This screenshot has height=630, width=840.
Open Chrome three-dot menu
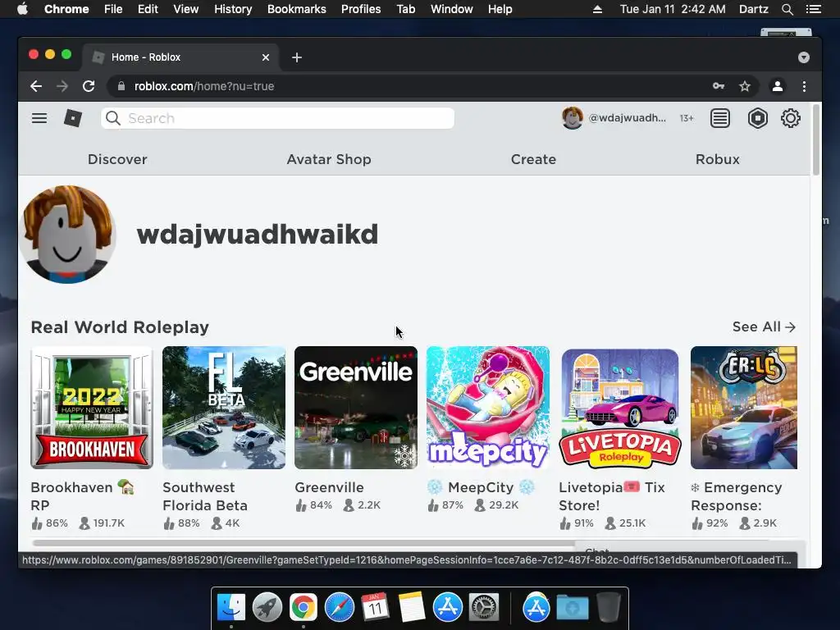click(x=804, y=86)
